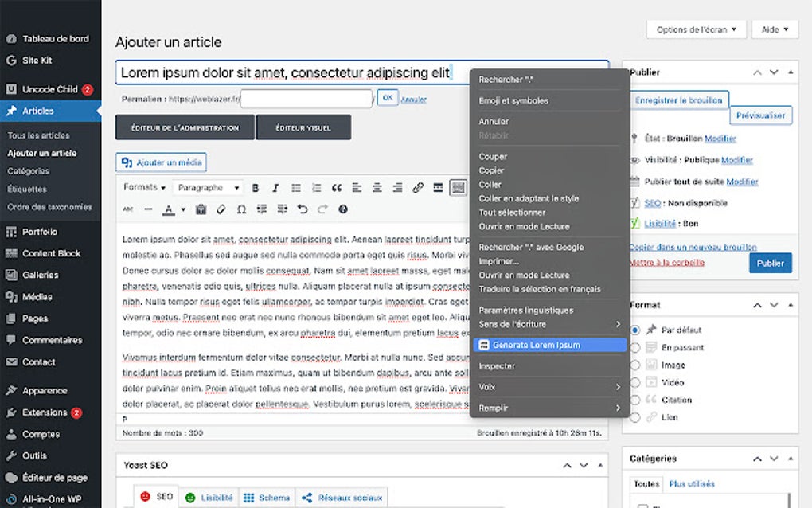Screen dimensions: 812x508
Task: Click inside the permalink input field
Action: (x=306, y=100)
